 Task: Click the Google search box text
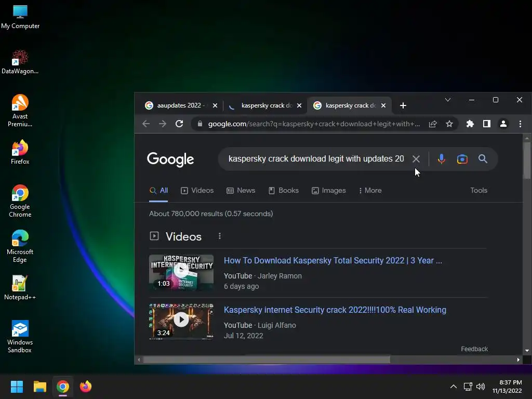coord(316,159)
